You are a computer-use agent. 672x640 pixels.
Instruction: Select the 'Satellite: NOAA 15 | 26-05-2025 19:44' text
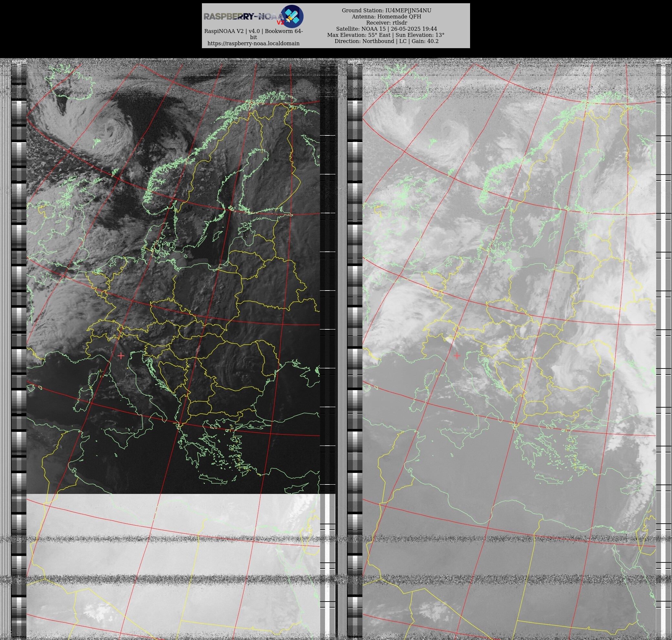[386, 29]
